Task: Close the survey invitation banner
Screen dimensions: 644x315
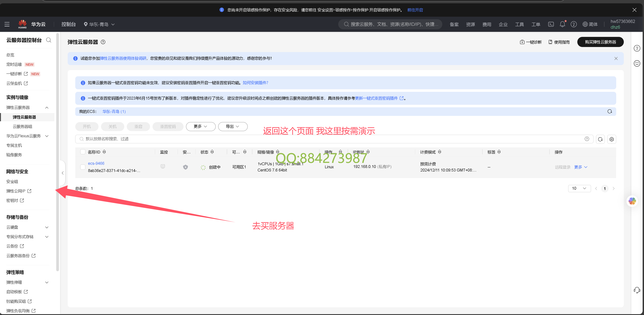Action: 616,59
